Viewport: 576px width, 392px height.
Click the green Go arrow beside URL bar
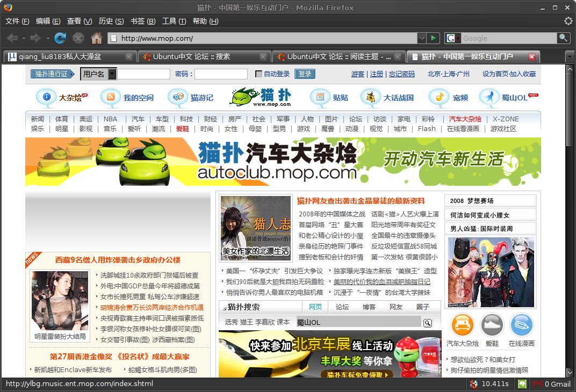coord(434,38)
